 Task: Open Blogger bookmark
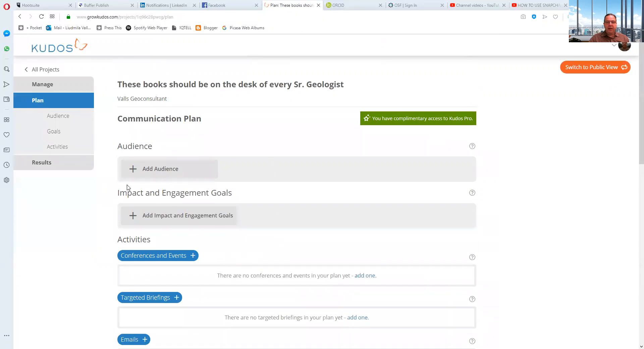pos(207,28)
